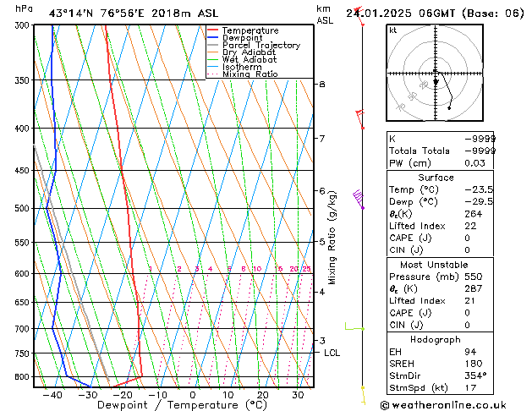Click the Most Unstable section heading
The image size is (532, 411).
coord(434,265)
